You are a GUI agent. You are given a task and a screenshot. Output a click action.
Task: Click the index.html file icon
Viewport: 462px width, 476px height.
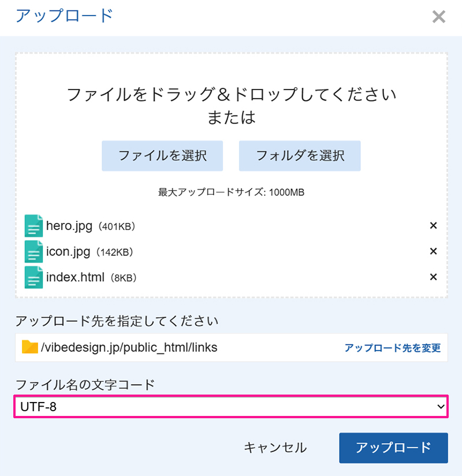pyautogui.click(x=33, y=277)
